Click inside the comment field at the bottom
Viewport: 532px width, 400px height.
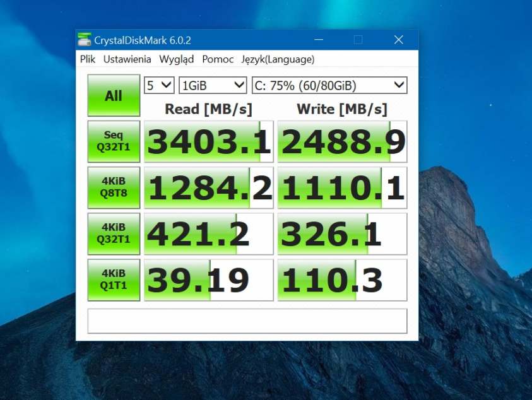pyautogui.click(x=246, y=321)
